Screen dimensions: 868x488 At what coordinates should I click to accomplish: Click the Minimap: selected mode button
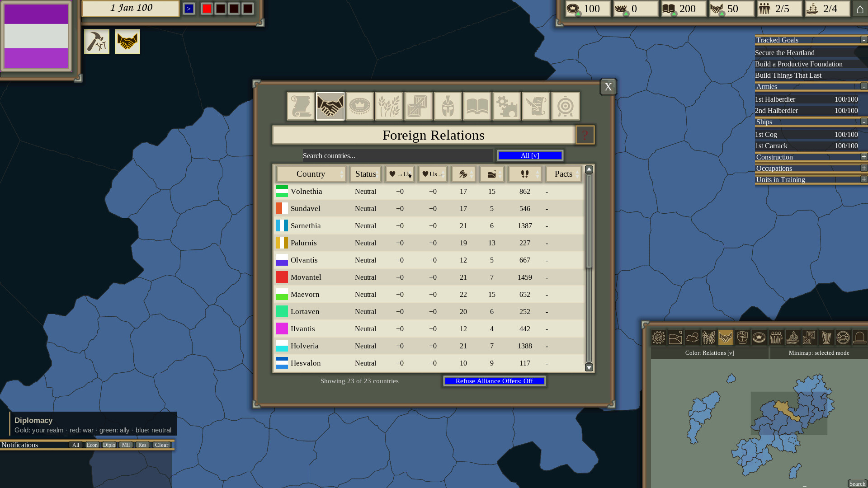click(x=819, y=353)
